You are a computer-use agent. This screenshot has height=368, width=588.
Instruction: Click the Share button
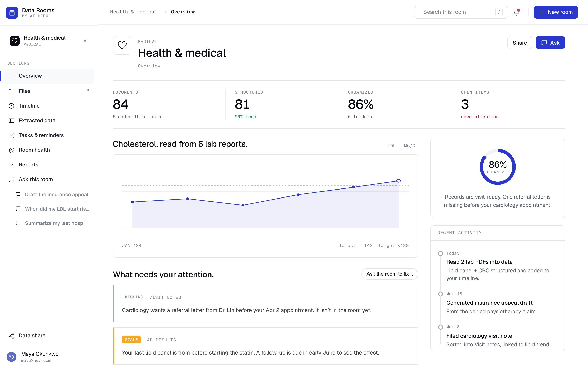click(520, 43)
